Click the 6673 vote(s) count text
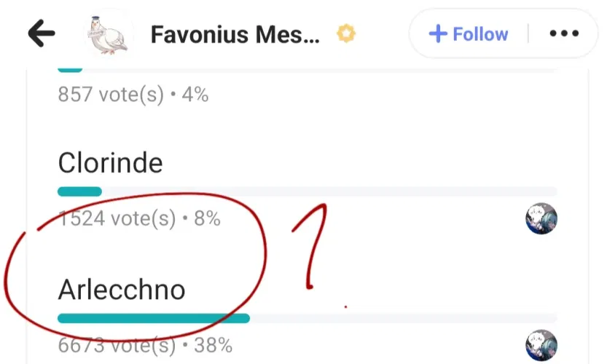The height and width of the screenshot is (364, 615). (x=117, y=345)
